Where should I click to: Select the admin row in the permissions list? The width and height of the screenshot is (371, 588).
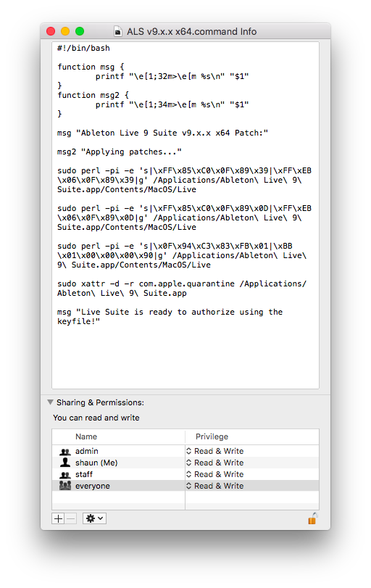click(x=185, y=451)
